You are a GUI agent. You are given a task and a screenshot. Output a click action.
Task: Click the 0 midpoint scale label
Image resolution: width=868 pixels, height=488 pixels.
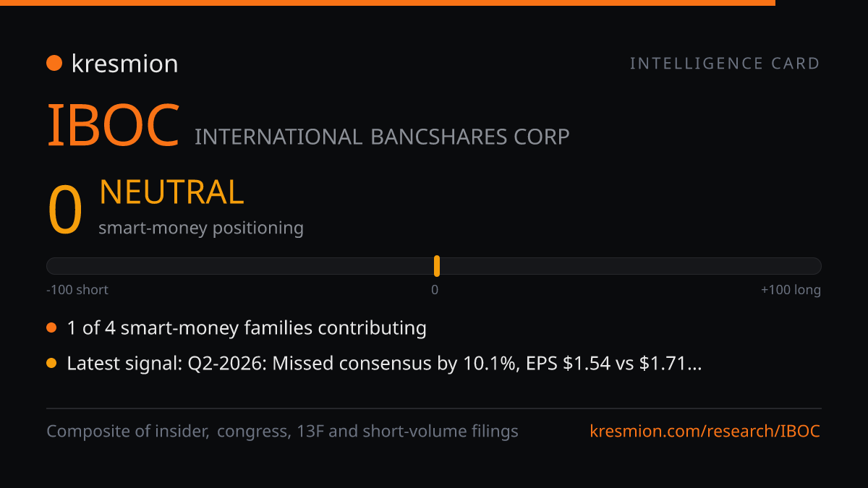coord(435,290)
